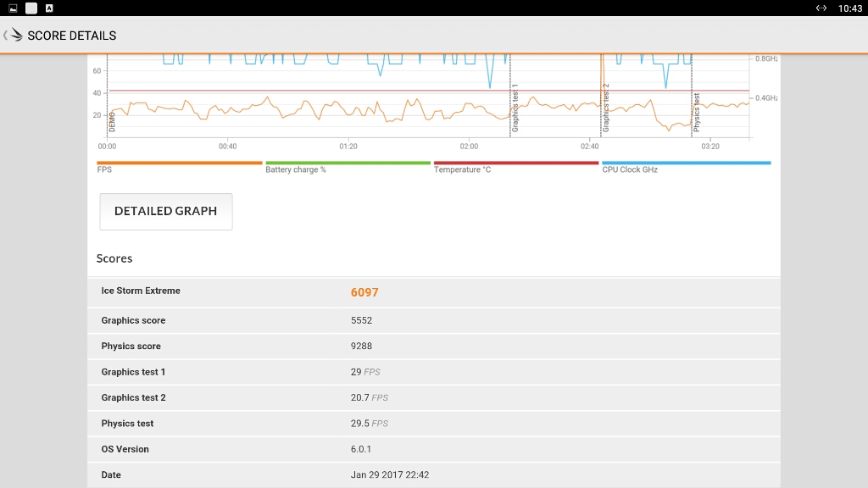Click the Graphics test 1 value 29 FPS

coord(365,372)
